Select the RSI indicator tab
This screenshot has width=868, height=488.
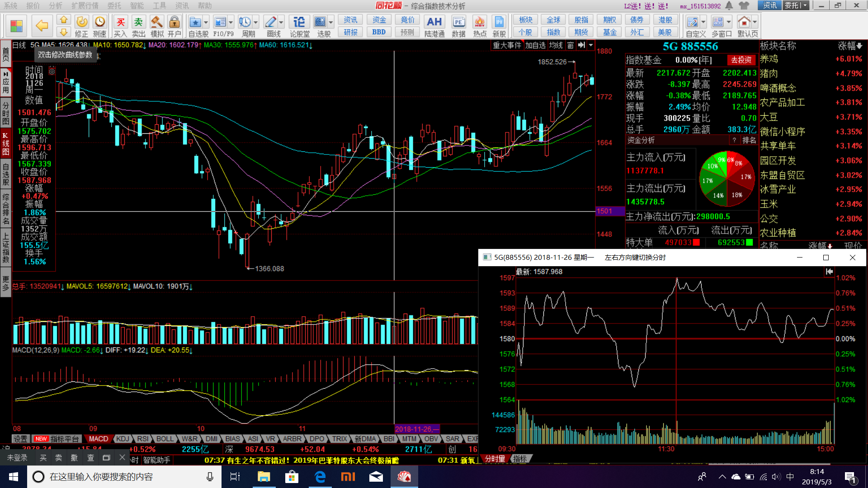point(143,439)
